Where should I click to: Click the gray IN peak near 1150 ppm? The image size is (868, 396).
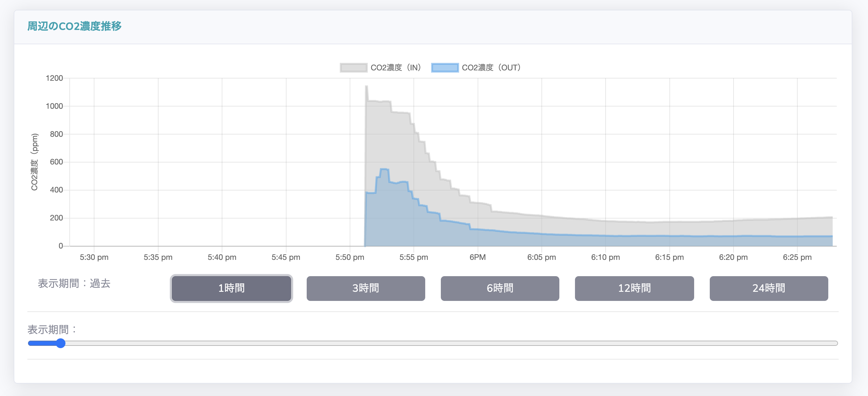point(367,87)
